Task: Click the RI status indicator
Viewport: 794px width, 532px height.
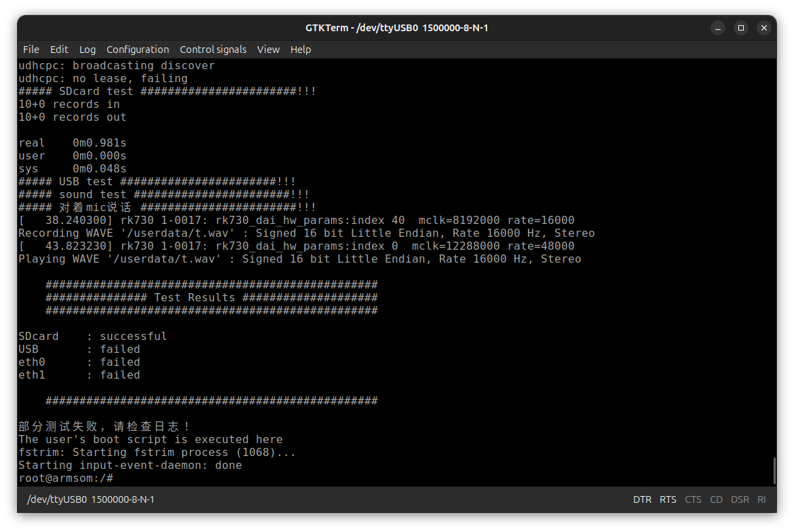Action: [x=761, y=499]
